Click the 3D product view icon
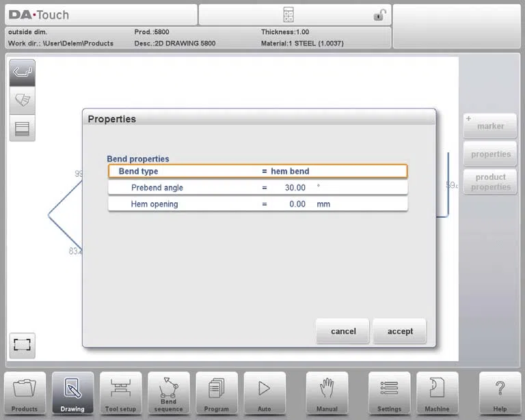This screenshot has height=420, width=525. tap(23, 100)
